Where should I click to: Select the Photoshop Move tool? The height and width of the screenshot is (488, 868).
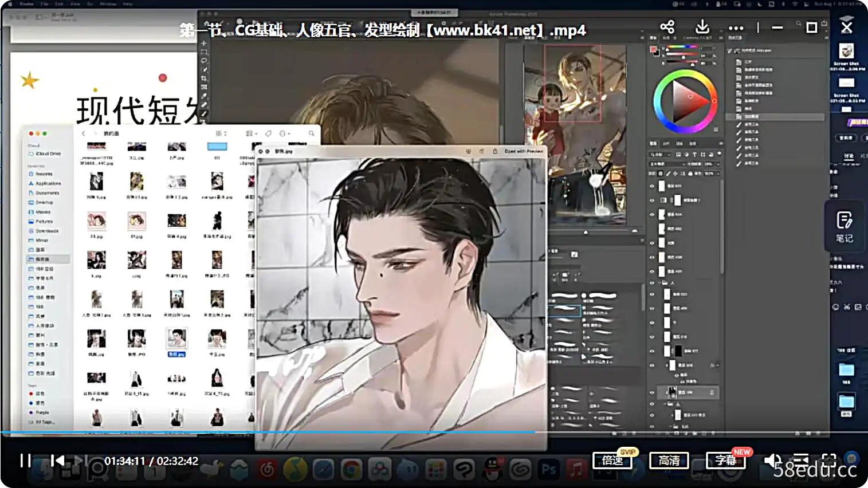click(x=204, y=43)
